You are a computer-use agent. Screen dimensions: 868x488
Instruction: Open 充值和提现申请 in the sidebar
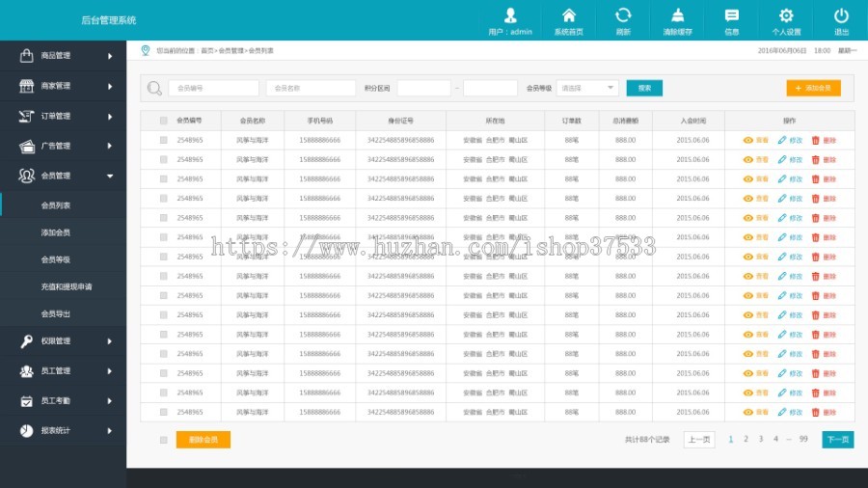pyautogui.click(x=67, y=286)
